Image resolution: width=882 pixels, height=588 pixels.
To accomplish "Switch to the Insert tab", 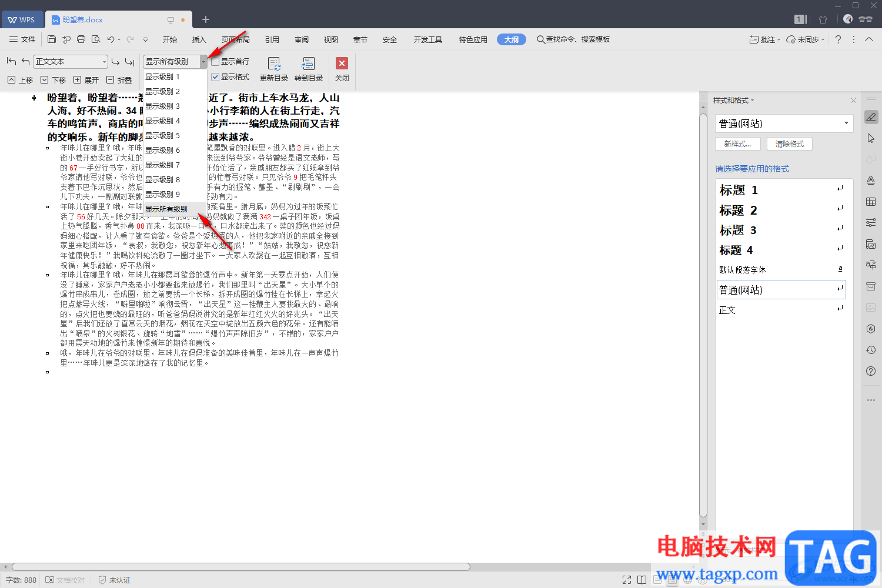I will [199, 39].
